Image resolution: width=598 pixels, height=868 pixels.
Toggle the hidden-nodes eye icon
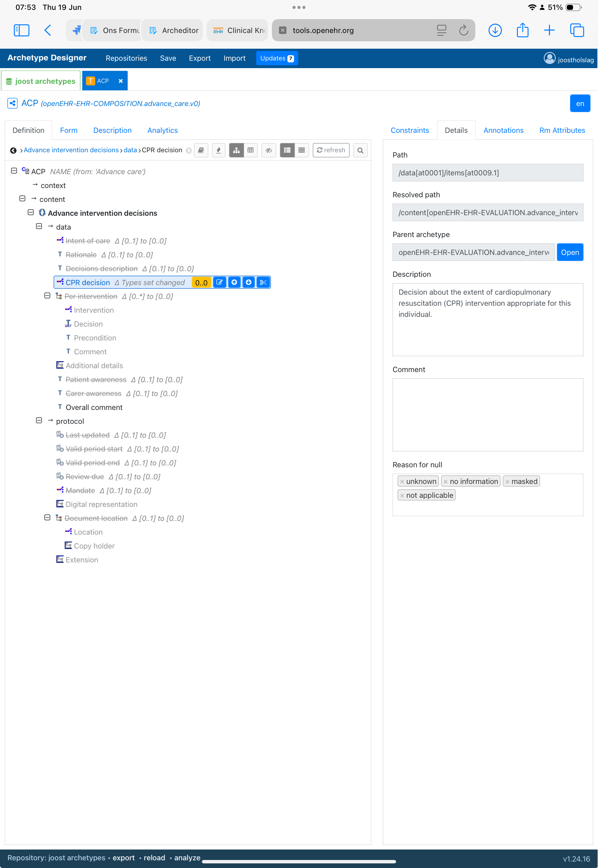pyautogui.click(x=269, y=150)
